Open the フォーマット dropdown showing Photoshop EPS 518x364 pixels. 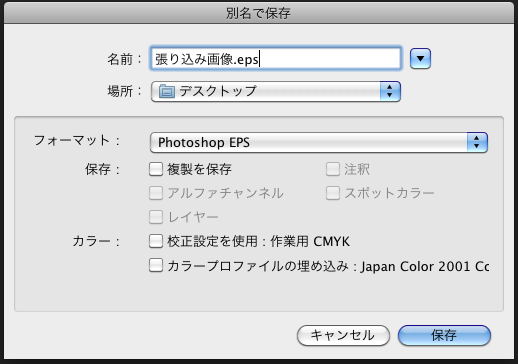[319, 142]
